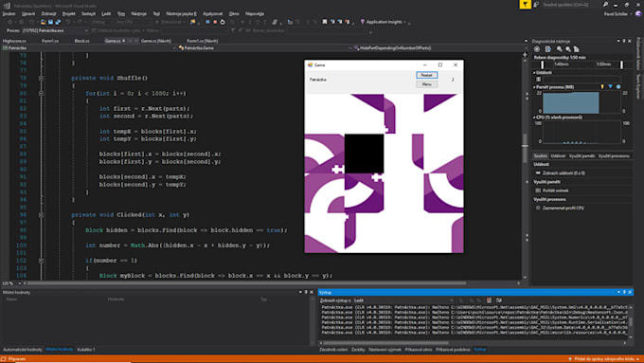Open the Projekt menu
The height and width of the screenshot is (363, 644).
tap(68, 13)
